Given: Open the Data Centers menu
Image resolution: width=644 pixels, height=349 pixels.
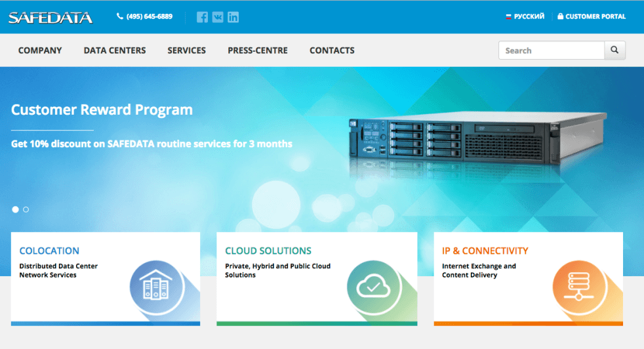Looking at the screenshot, I should [x=115, y=51].
